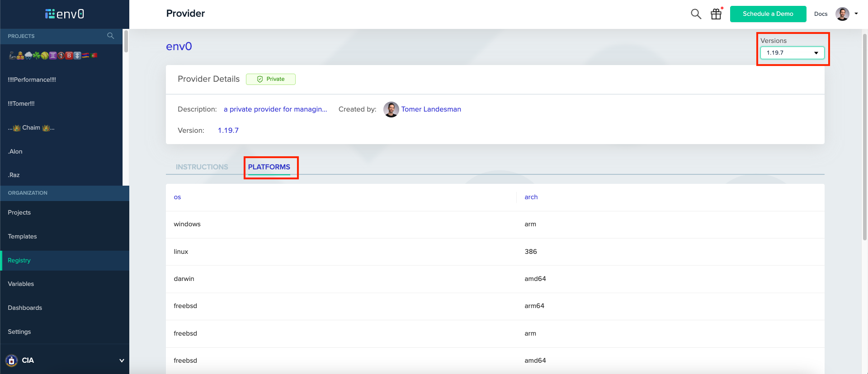Screen dimensions: 868x374
Task: Click the arm64 arch cell
Action: (x=534, y=306)
